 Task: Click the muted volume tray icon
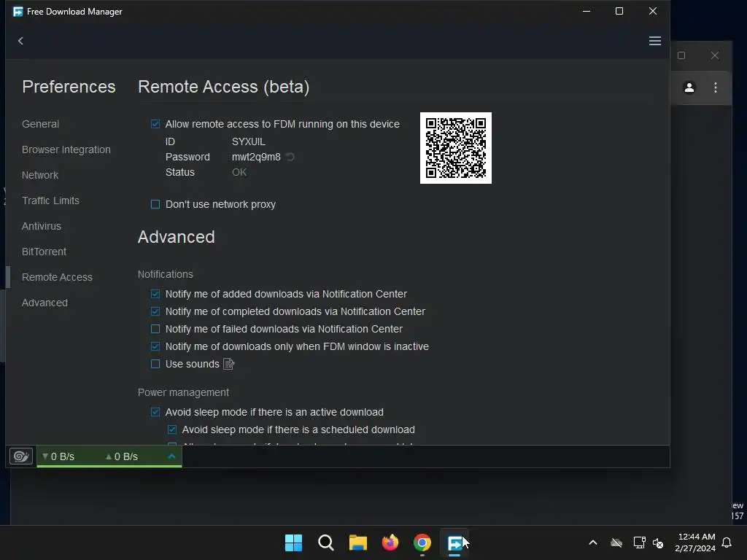658,542
